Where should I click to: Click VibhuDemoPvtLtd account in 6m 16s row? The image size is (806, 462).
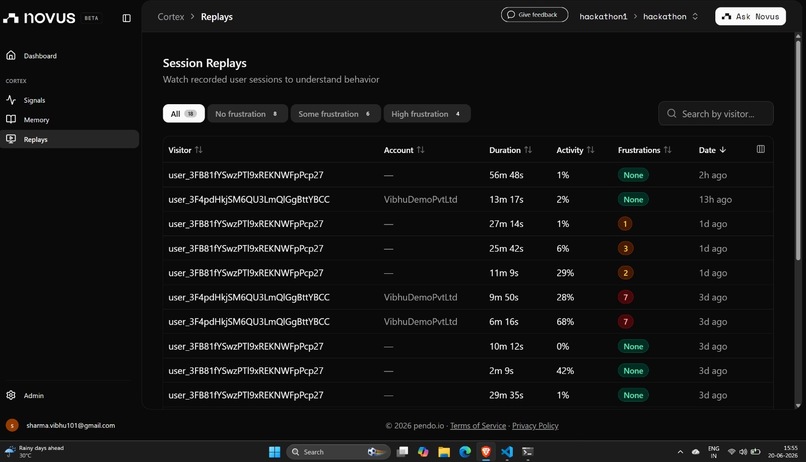point(420,322)
